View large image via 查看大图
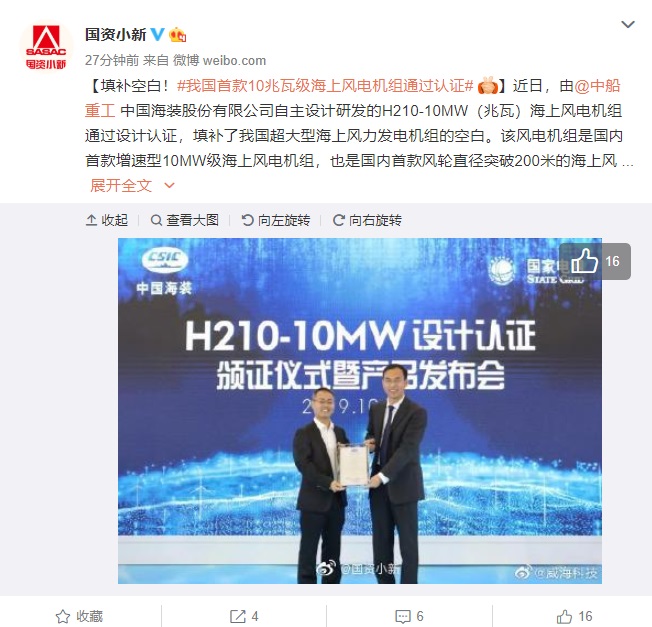Viewport: 652px width, 627px height. (x=185, y=220)
